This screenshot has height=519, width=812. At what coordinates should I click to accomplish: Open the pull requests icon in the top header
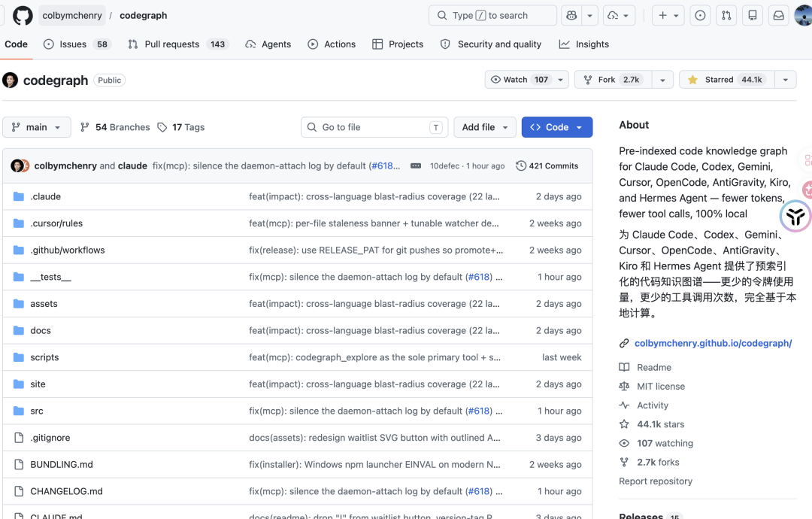click(726, 16)
